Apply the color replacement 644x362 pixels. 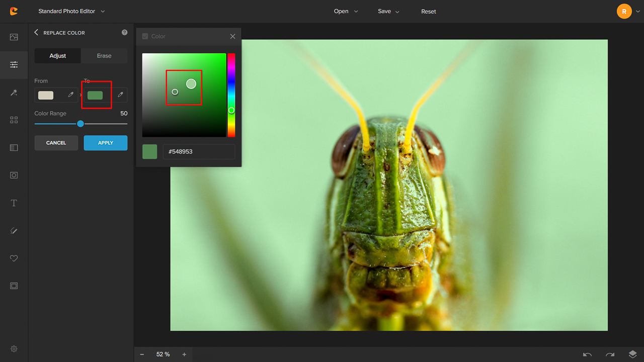(105, 143)
